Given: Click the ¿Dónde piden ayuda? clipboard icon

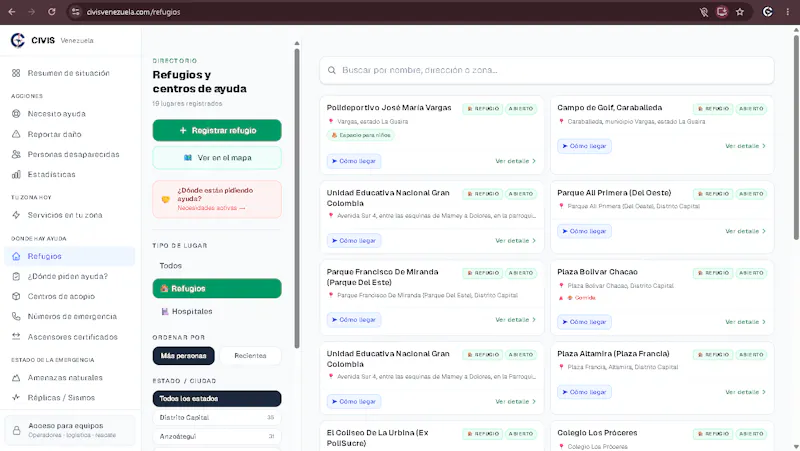Looking at the screenshot, I should click(16, 276).
